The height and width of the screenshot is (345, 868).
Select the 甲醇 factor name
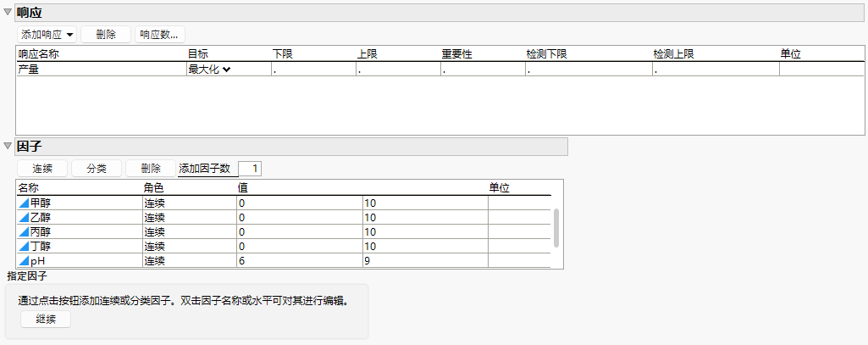[x=41, y=203]
